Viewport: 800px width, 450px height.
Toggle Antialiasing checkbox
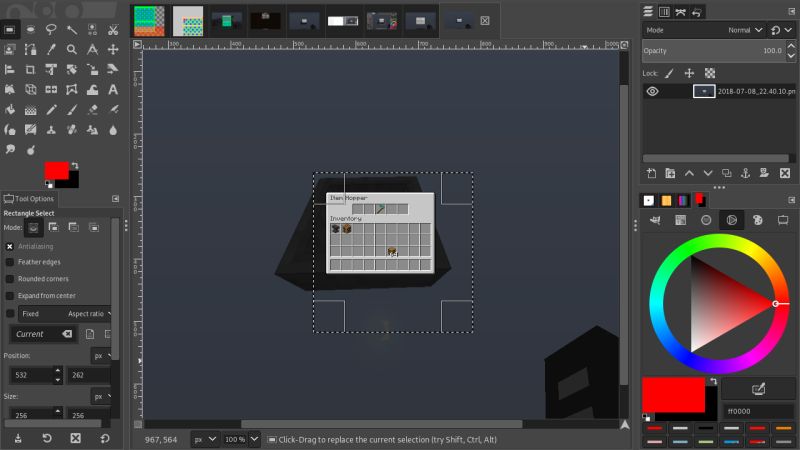pyautogui.click(x=10, y=246)
